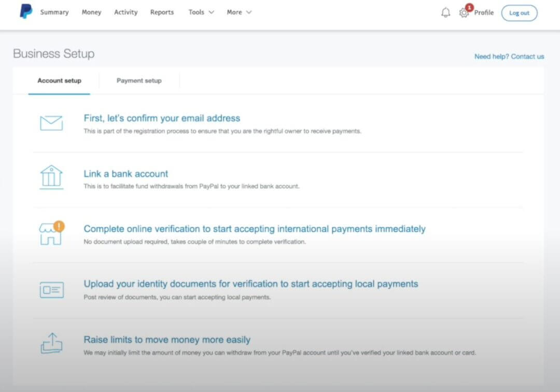The image size is (560, 392).
Task: Click the Log out button
Action: click(x=519, y=13)
